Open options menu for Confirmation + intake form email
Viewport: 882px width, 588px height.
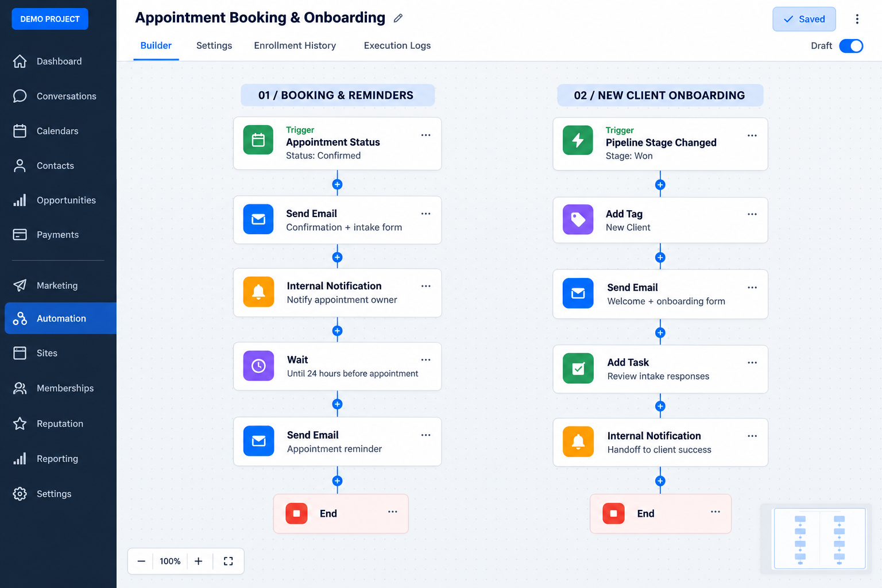(x=425, y=214)
